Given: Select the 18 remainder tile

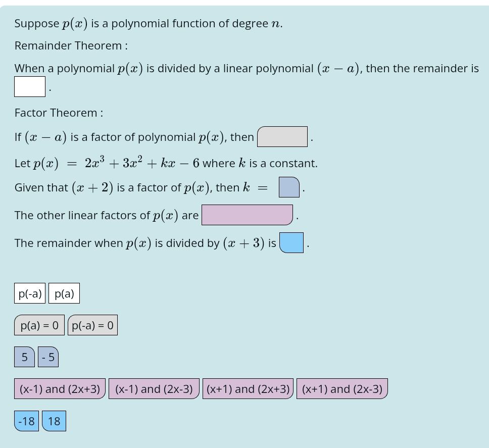Looking at the screenshot, I should (x=54, y=421).
